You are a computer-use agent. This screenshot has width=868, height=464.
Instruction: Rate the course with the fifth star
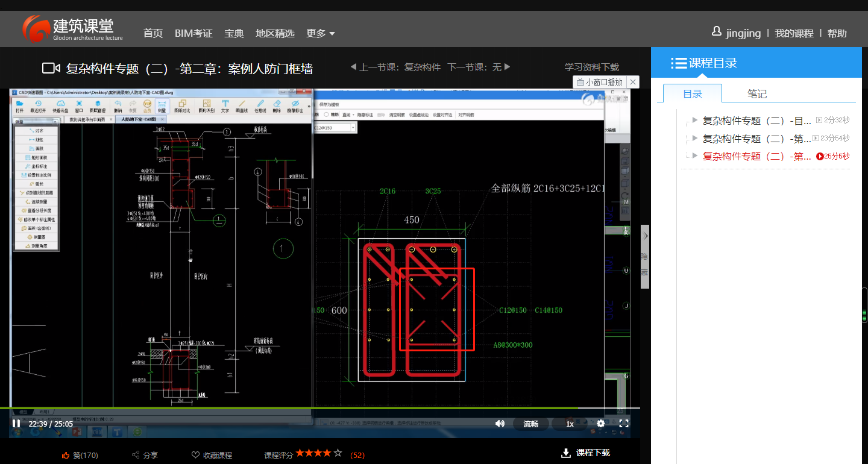(338, 453)
